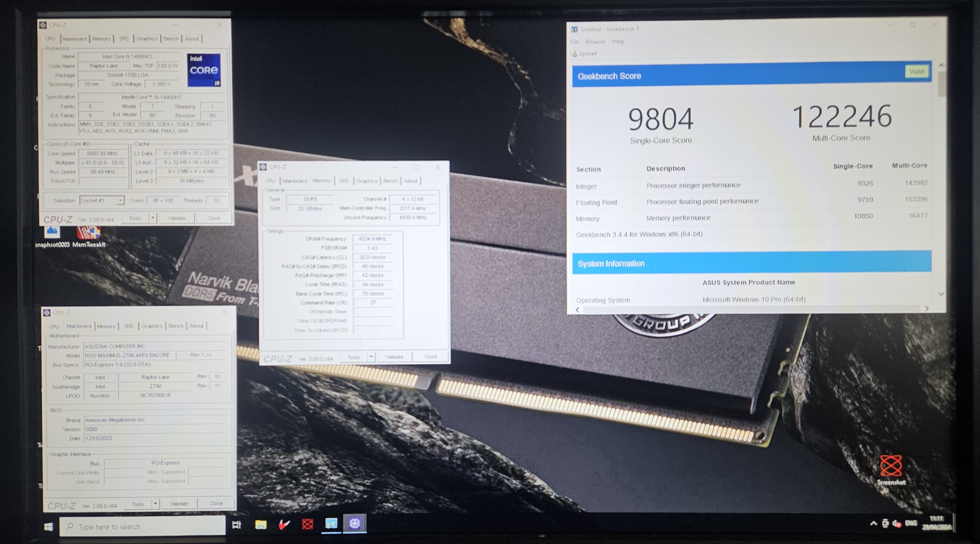Open the Help menu in Geekbench
Screen dimensions: 980x544
pos(618,41)
